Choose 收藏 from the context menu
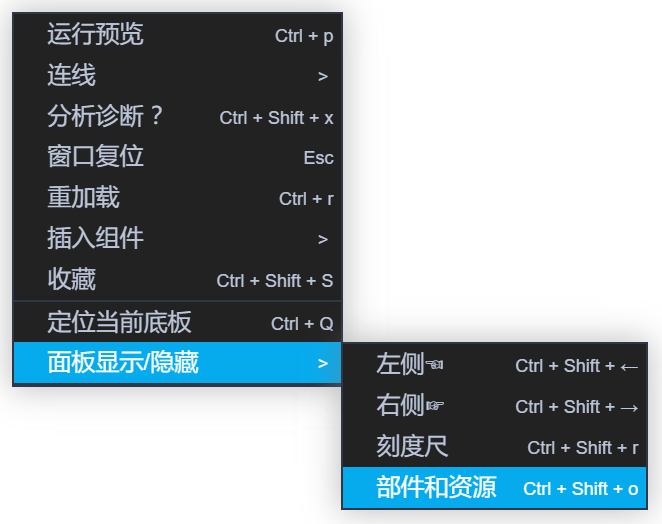Viewport: 662px width, 524px height. point(177,279)
